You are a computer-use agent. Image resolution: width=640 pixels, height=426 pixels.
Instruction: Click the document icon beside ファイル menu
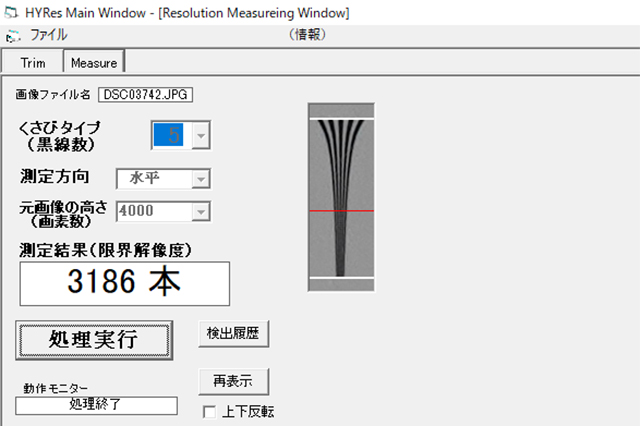[x=13, y=35]
